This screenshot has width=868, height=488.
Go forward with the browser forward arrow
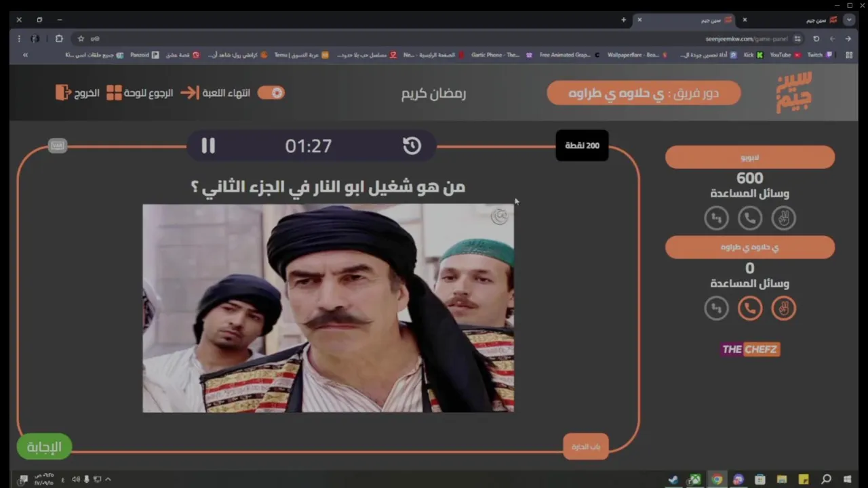click(x=832, y=39)
